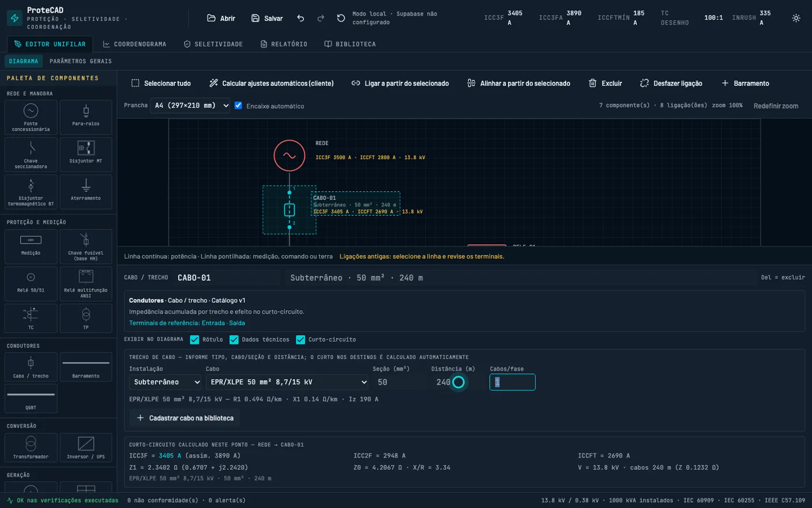This screenshot has width=812, height=508.
Task: Add a Cabo / trecho component
Action: click(x=31, y=367)
